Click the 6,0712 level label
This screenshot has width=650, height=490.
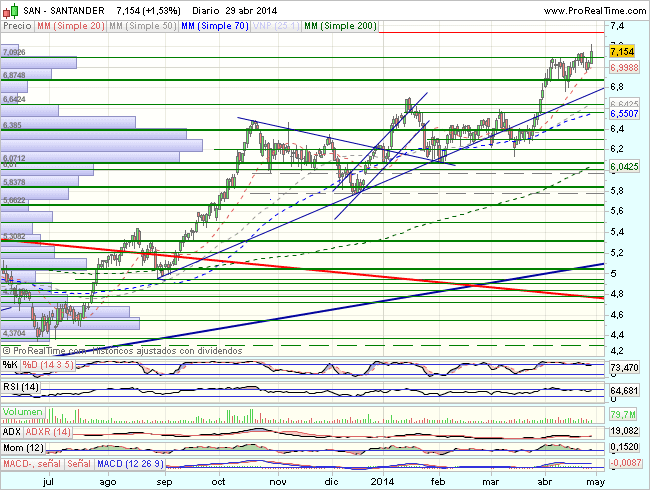(x=14, y=158)
